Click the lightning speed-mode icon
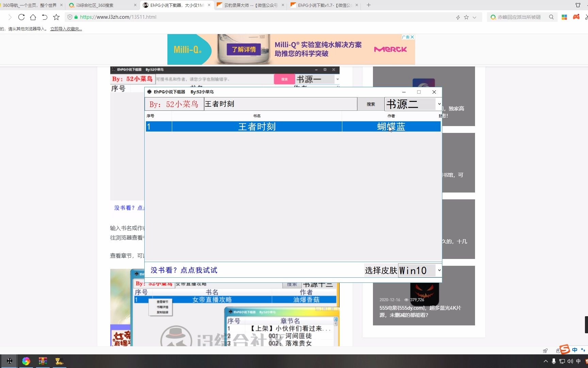588x368 pixels. pos(458,17)
